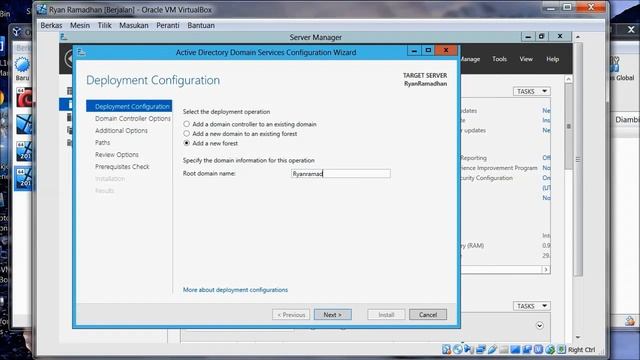The image size is (640, 360).
Task: Click Server Manager title bar icon
Action: pos(64,37)
